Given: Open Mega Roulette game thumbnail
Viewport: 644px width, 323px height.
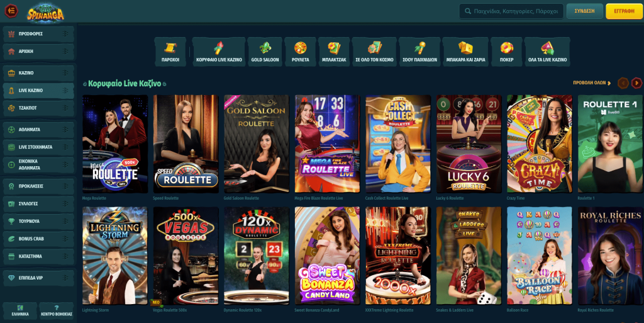Looking at the screenshot, I should click(115, 144).
